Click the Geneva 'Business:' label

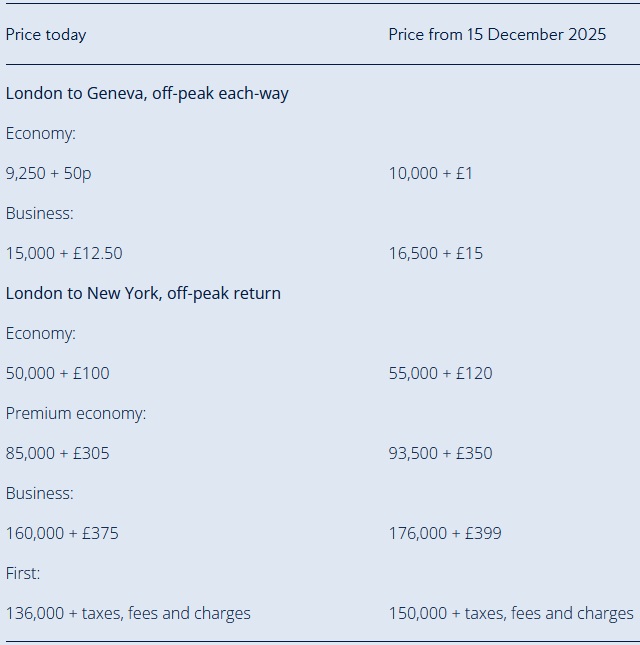point(39,213)
